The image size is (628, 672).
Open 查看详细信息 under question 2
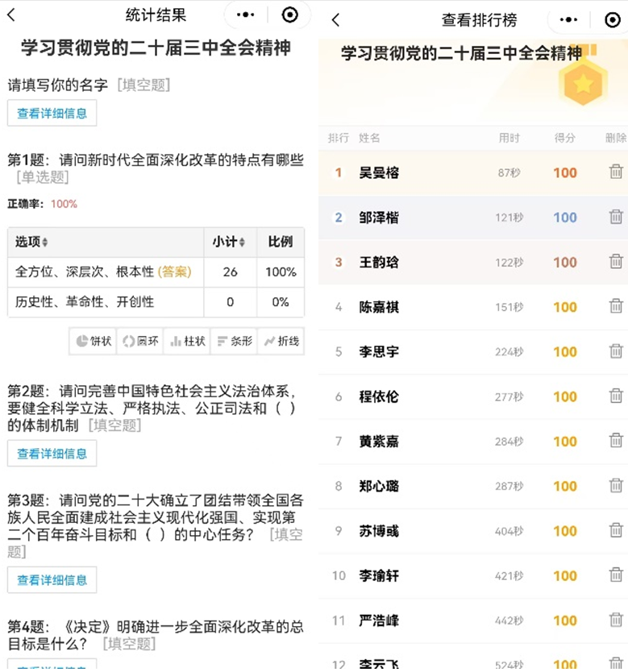[x=52, y=454]
